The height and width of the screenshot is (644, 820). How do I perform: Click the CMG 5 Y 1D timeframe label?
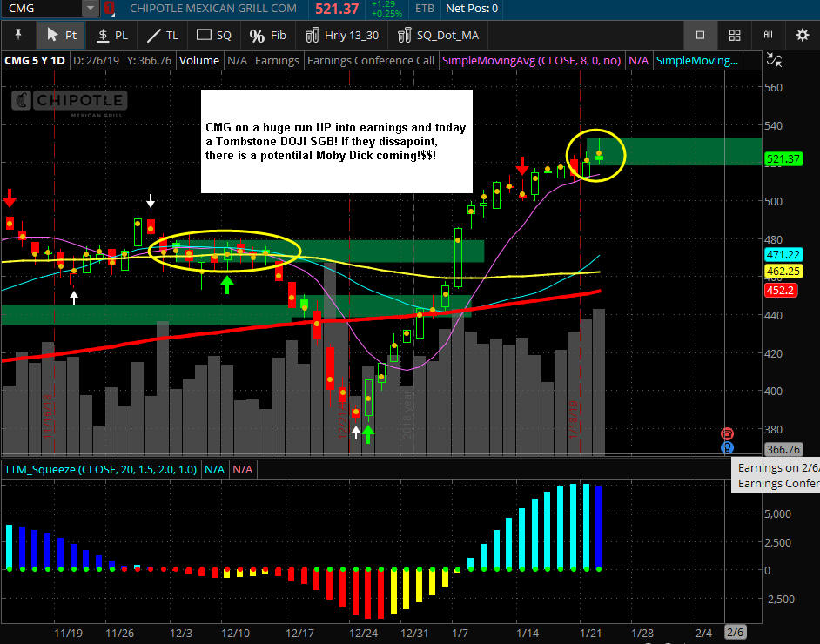click(35, 61)
